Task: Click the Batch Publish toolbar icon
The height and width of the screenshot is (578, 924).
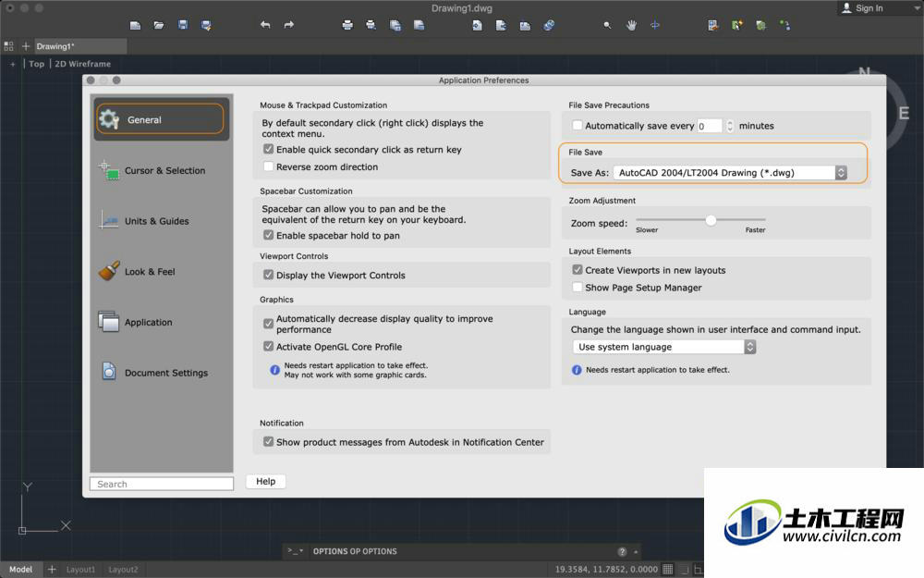Action: pyautogui.click(x=395, y=25)
